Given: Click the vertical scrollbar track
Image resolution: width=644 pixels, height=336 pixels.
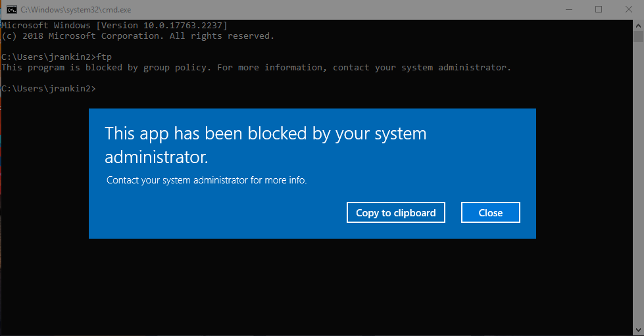Looking at the screenshot, I should pyautogui.click(x=638, y=197).
